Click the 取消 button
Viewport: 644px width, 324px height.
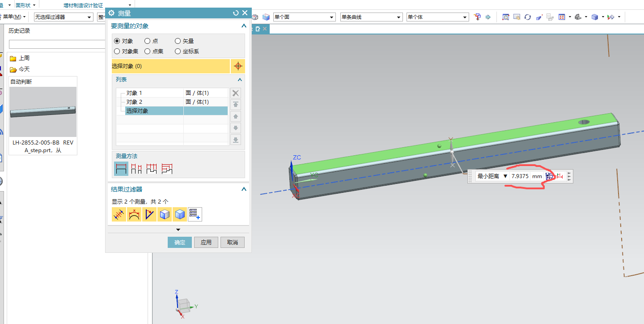(x=233, y=243)
